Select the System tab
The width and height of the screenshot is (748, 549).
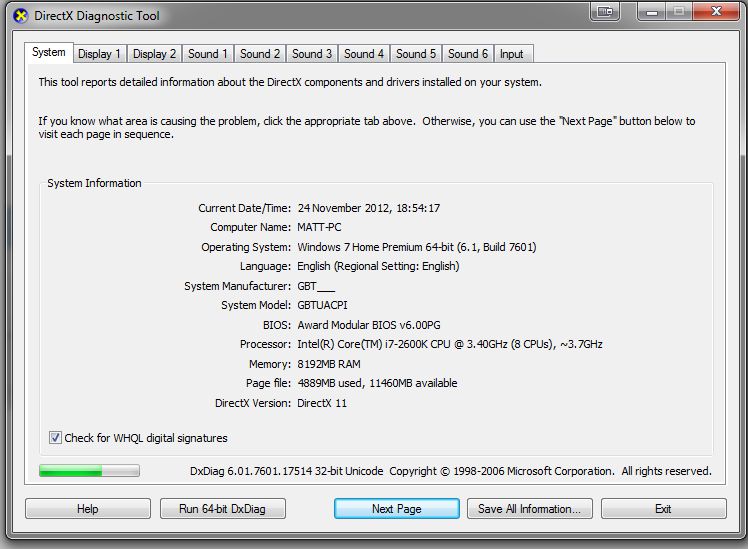click(x=48, y=52)
